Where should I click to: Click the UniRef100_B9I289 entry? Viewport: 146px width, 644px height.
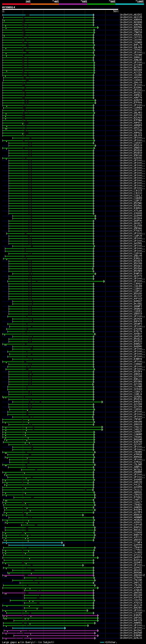[131, 595]
